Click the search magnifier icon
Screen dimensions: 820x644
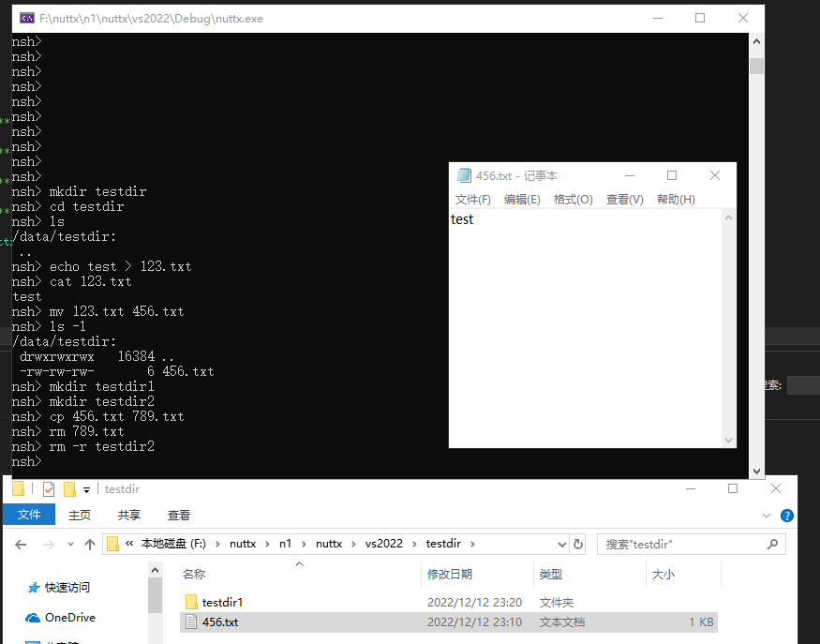tap(772, 545)
